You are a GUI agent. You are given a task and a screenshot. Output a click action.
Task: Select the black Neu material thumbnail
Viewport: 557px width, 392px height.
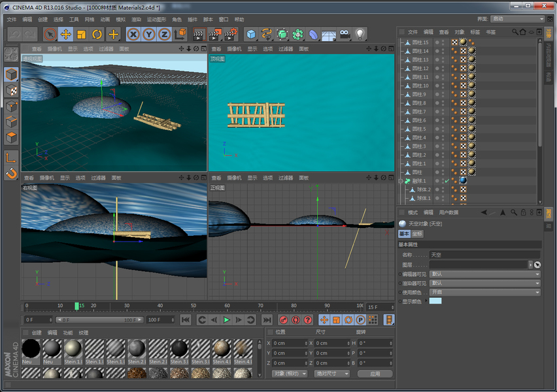tap(31, 348)
